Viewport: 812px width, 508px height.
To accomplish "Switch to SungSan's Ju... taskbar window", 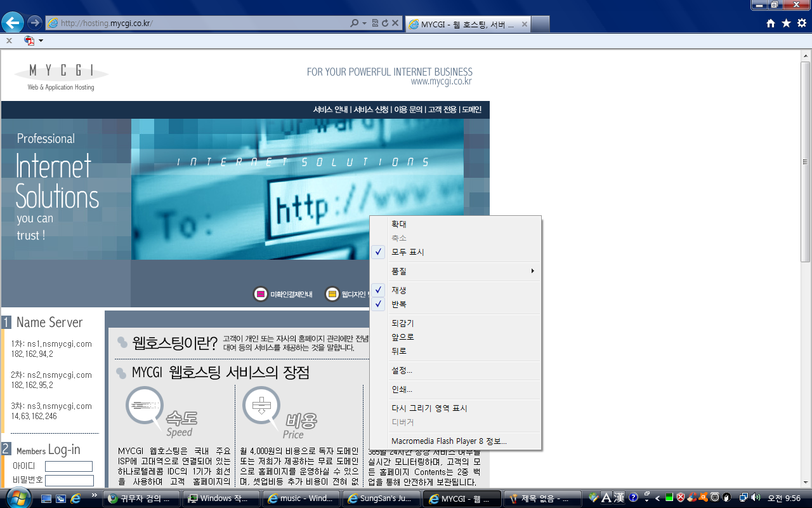I will point(381,498).
